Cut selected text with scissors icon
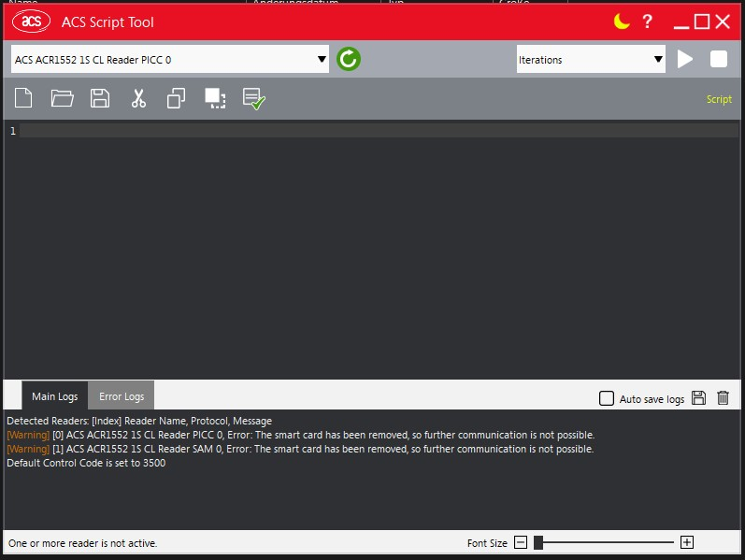 [138, 98]
